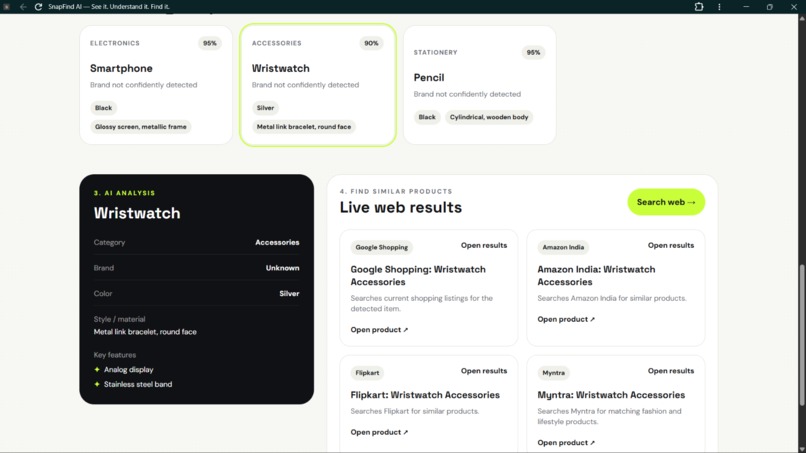Click the 90% badge on Wristwatch card
The height and width of the screenshot is (453, 806).
click(371, 43)
